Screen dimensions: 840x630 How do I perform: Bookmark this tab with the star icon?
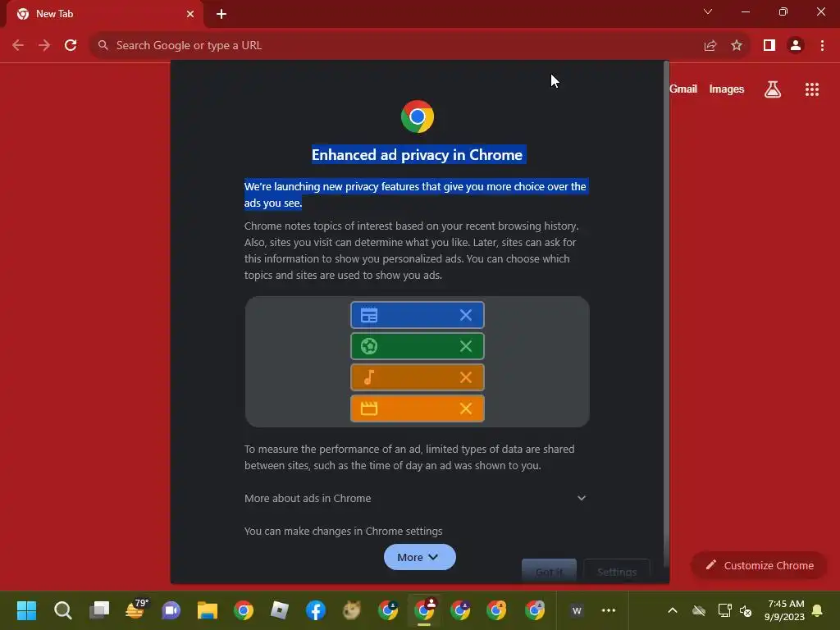point(737,46)
